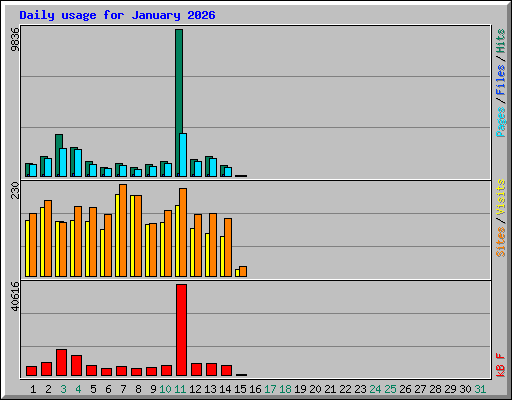512x400 pixels.
Task: Click the red 'KB F' legend label
Action: (x=500, y=365)
